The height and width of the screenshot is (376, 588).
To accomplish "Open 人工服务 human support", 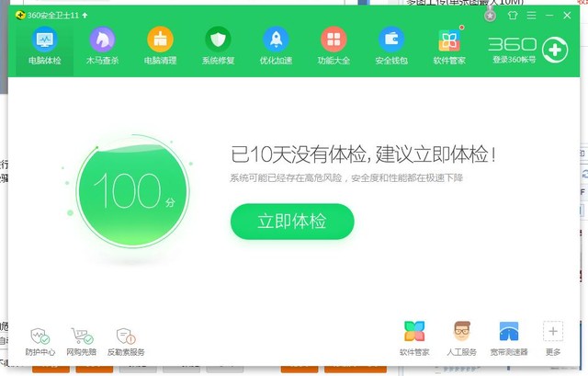I will (461, 338).
